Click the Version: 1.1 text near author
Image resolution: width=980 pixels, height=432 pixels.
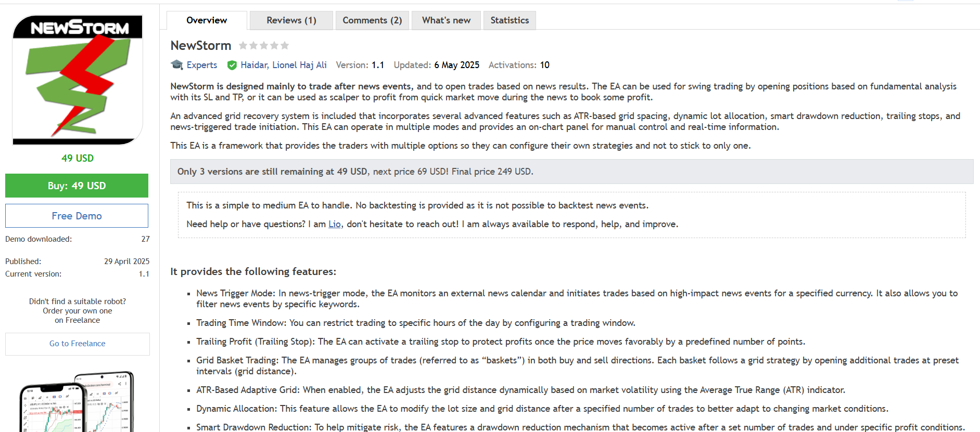click(360, 65)
